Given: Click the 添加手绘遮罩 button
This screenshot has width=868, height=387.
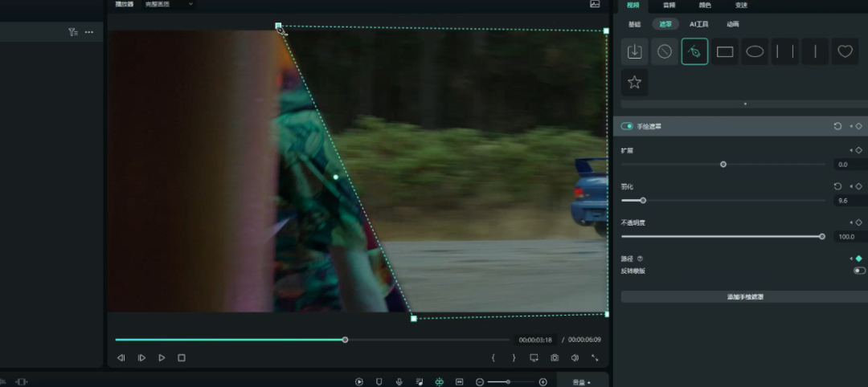Looking at the screenshot, I should pos(744,297).
